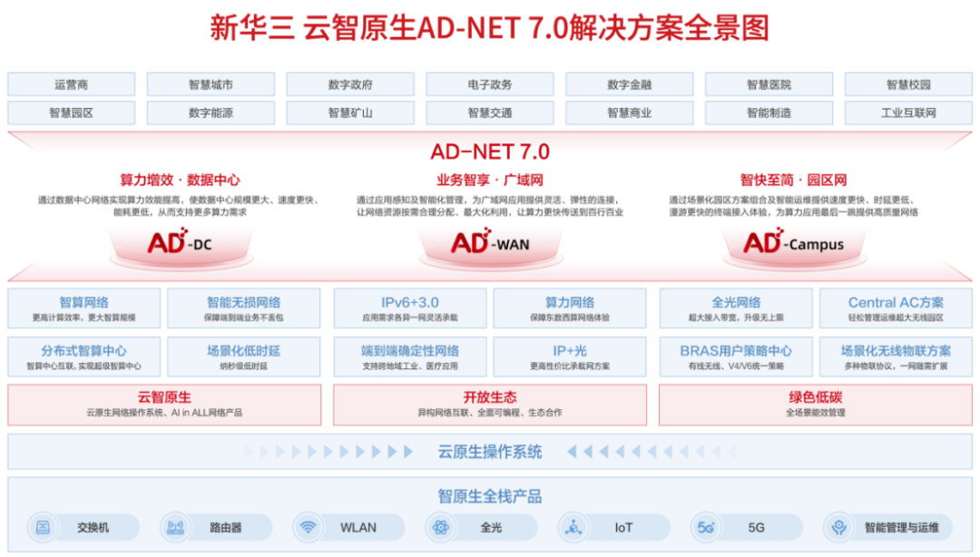The image size is (980, 557).
Task: Select the 运营商 industry tab
Action: [72, 84]
